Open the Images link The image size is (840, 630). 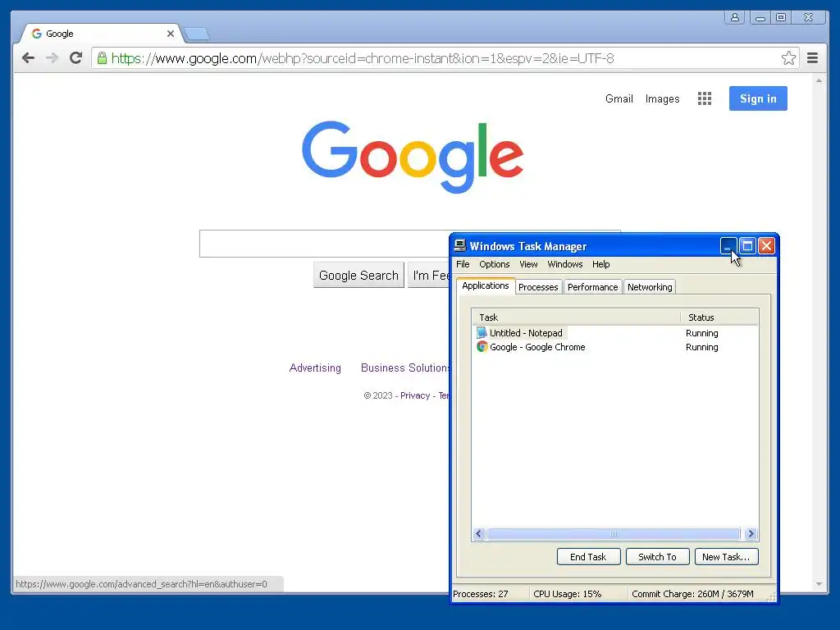coord(662,98)
